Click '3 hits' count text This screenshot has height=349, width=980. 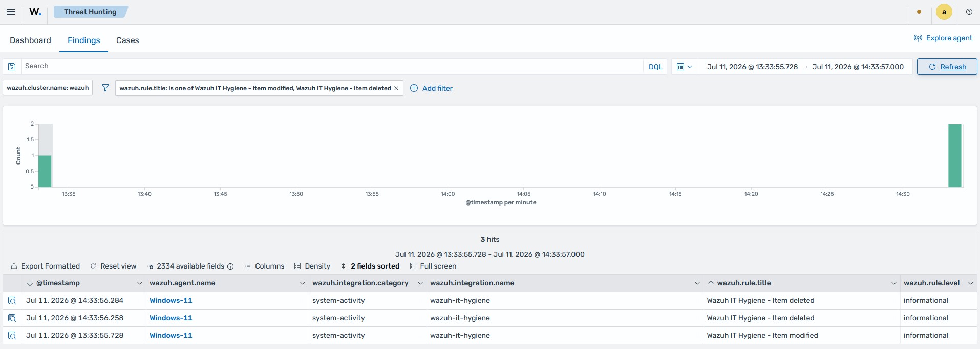490,239
